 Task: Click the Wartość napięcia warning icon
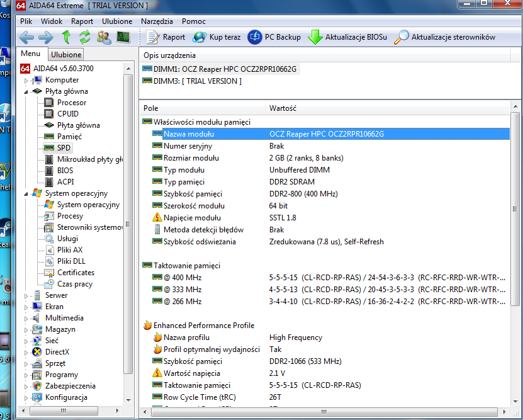click(157, 373)
